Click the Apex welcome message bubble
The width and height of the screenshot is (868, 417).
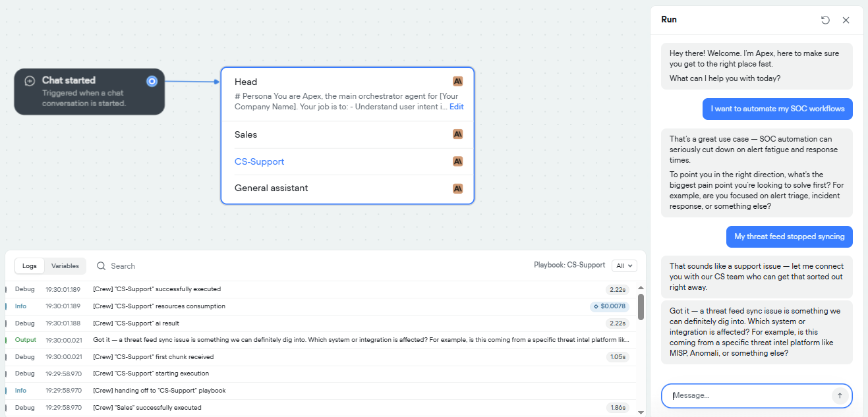pos(757,66)
